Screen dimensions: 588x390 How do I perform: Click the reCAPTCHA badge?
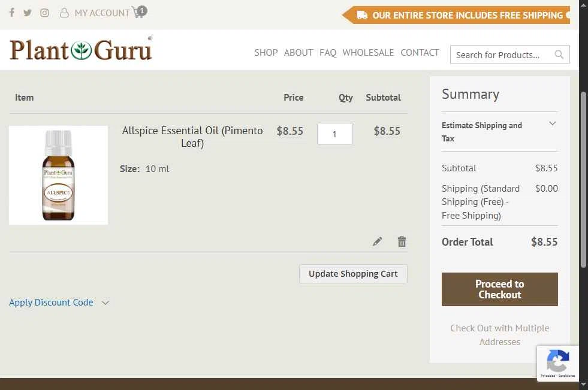(x=558, y=364)
